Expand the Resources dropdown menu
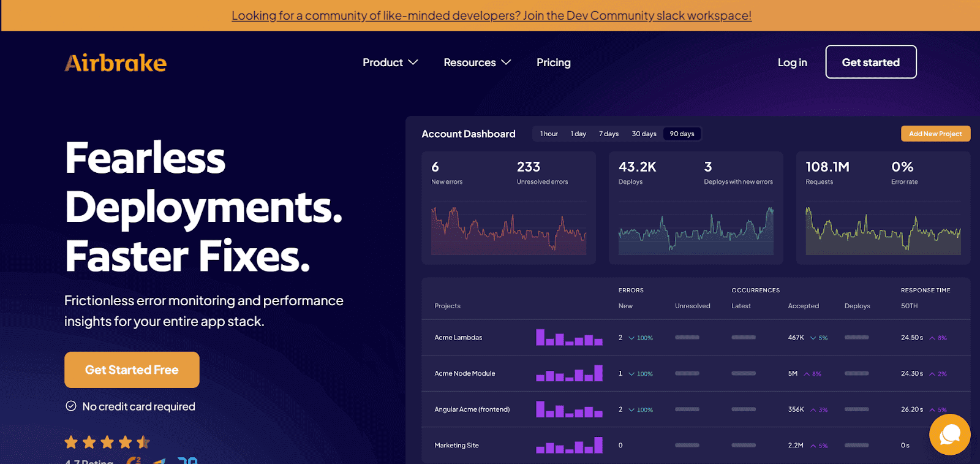Screen dimensions: 980x464 [x=477, y=63]
